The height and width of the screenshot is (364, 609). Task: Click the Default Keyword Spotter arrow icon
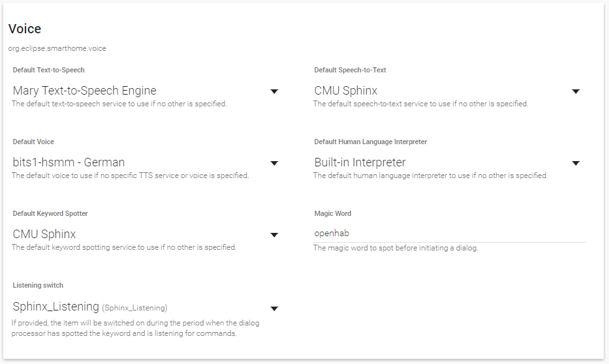click(274, 235)
